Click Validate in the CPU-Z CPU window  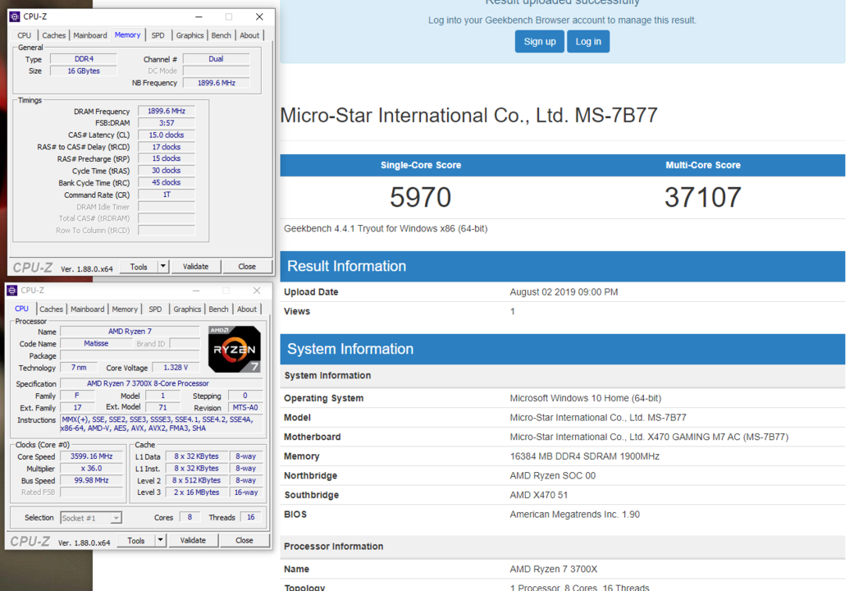193,541
